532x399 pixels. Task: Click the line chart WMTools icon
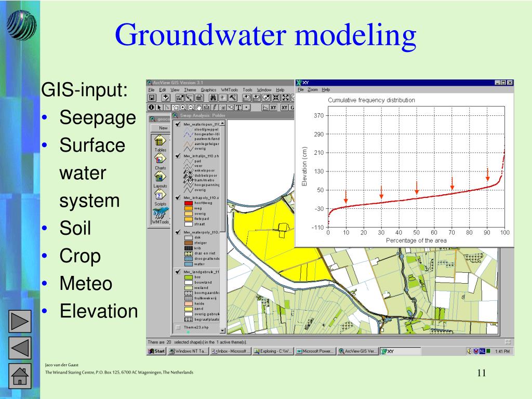tap(265, 107)
